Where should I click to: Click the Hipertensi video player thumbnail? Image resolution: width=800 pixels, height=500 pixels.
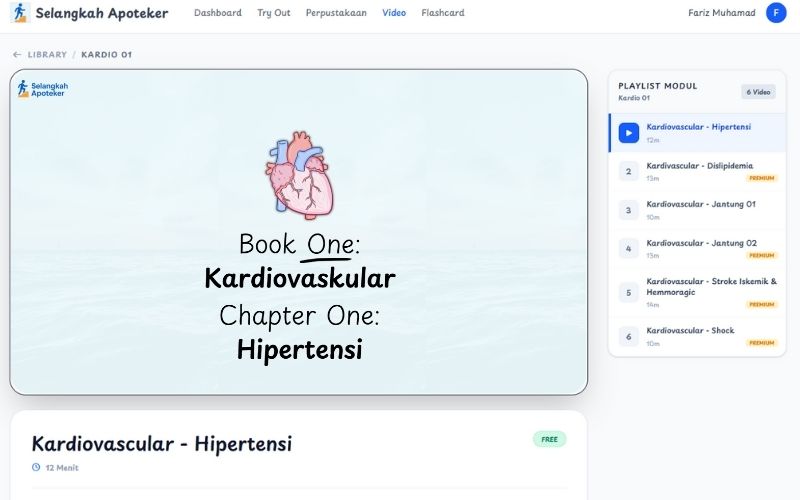coord(299,232)
